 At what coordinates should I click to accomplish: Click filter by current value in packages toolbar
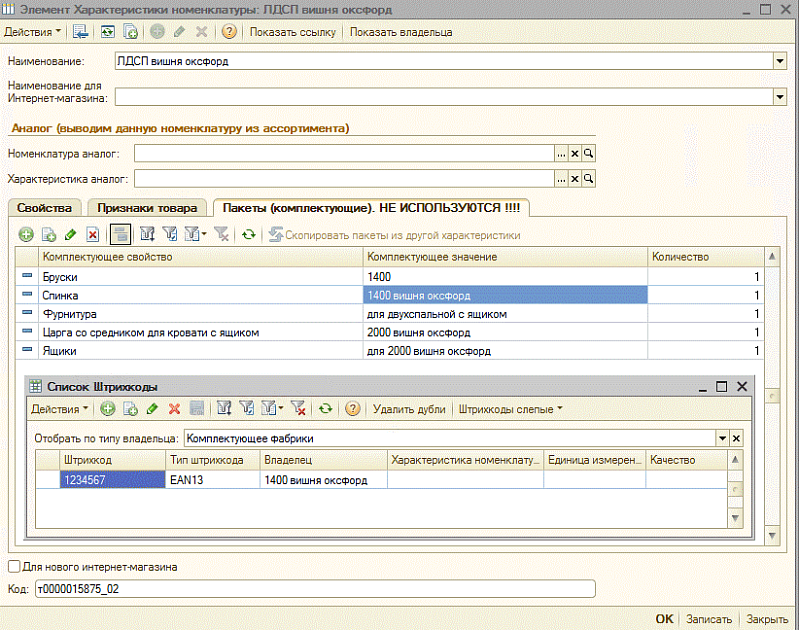[170, 234]
